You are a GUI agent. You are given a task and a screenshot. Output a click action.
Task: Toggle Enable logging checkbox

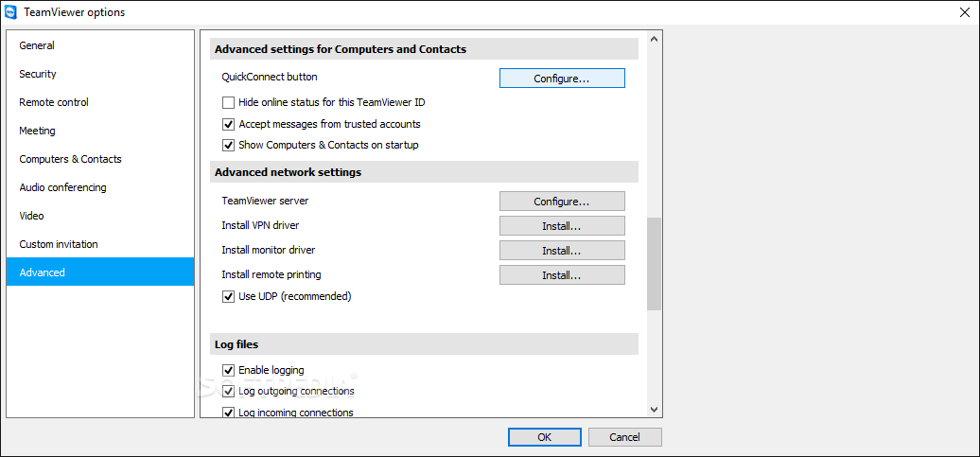[x=228, y=370]
